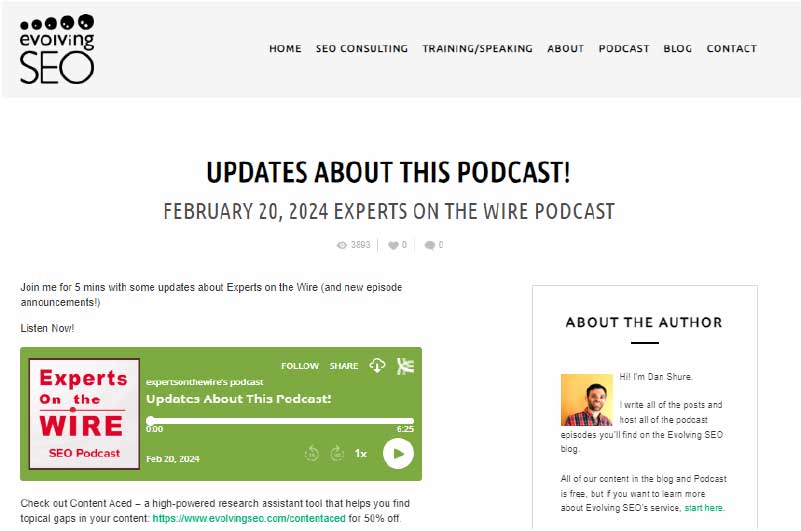The width and height of the screenshot is (801, 531).
Task: Click 'Updates About This Podcast!' player title
Action: 239,399
